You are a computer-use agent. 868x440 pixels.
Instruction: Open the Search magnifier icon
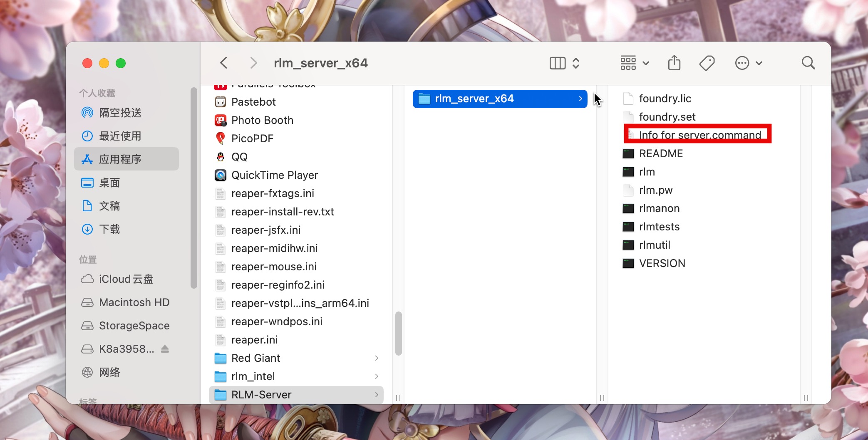click(x=808, y=63)
